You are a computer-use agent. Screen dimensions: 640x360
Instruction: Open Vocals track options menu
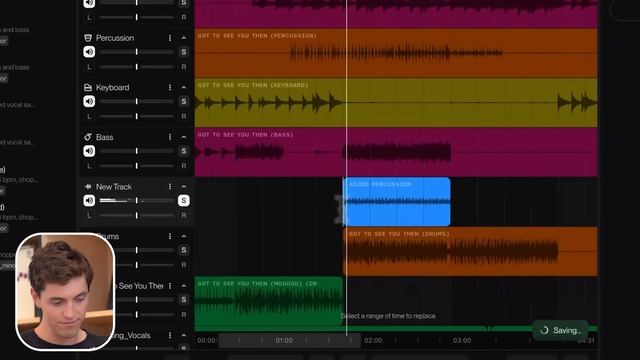170,336
